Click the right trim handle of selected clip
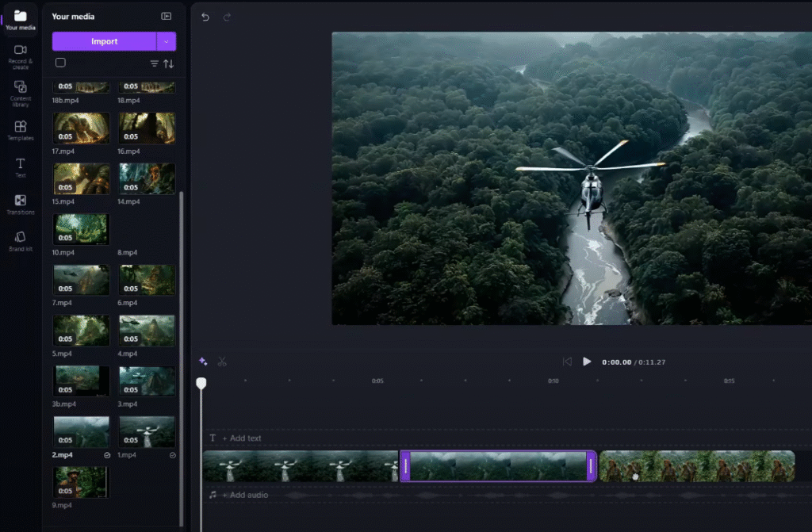Screen dimensions: 812x532 (x=591, y=466)
